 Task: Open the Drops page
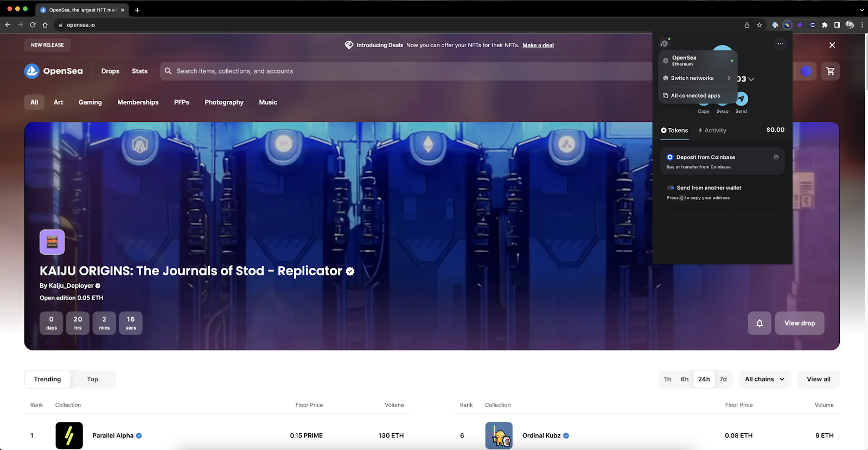[x=110, y=71]
